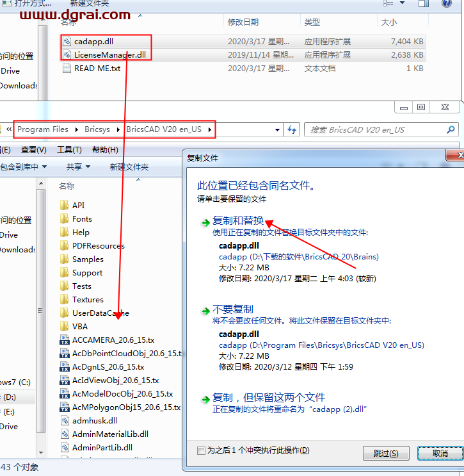Open the Help folder icon

coord(64,232)
